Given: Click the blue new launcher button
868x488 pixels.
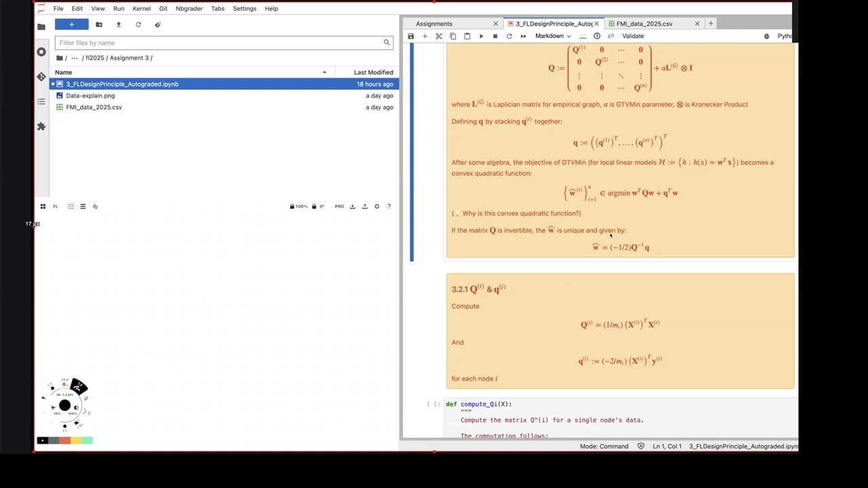Looking at the screenshot, I should point(71,24).
